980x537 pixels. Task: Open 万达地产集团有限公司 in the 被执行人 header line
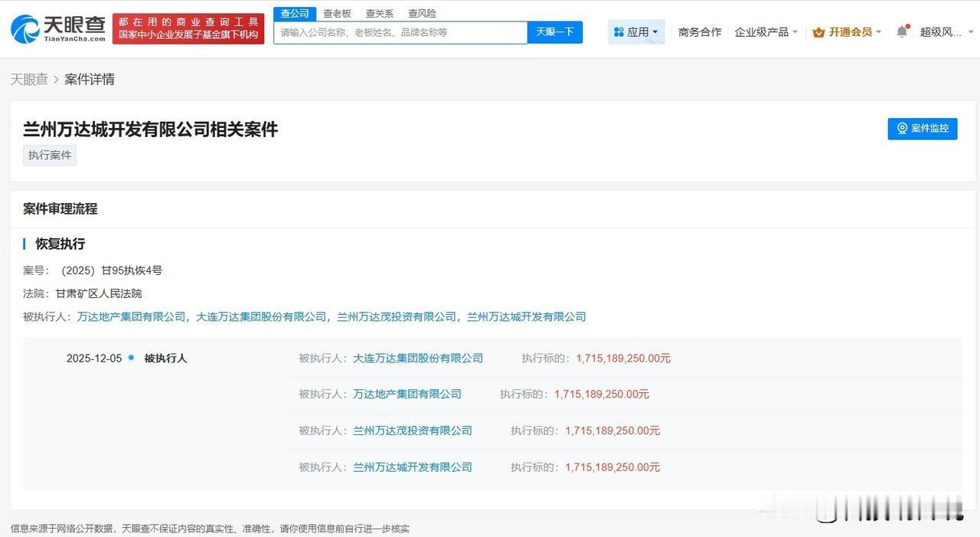pyautogui.click(x=131, y=316)
